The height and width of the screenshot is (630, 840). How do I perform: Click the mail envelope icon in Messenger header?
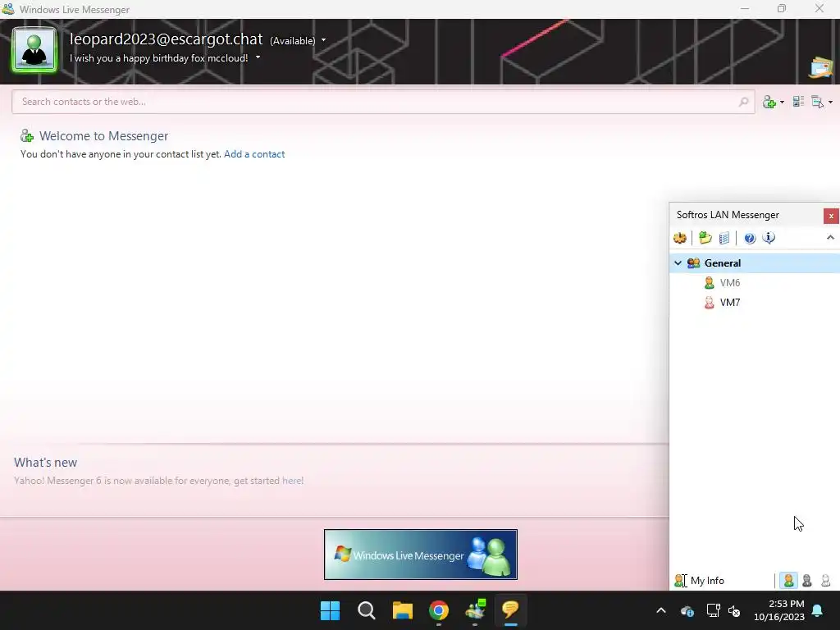click(822, 67)
